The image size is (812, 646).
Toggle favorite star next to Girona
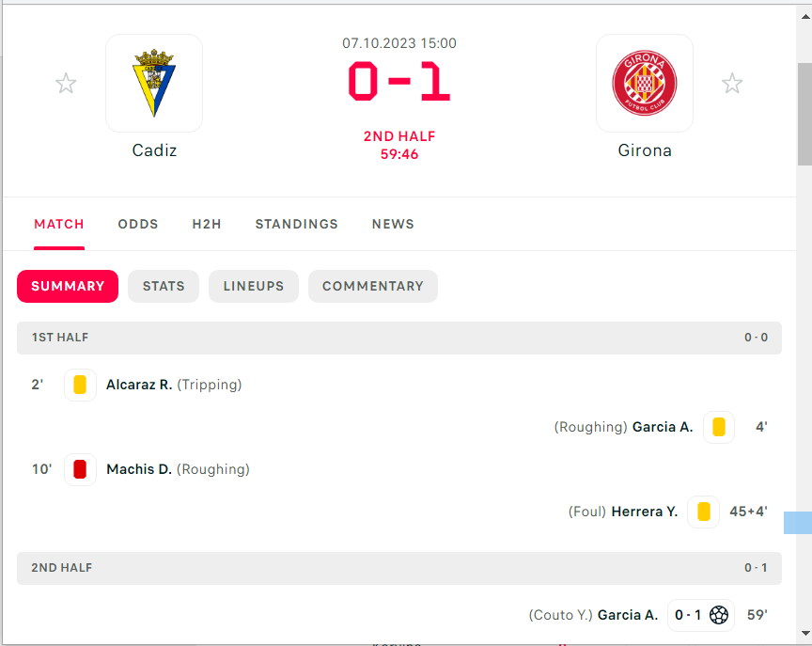[732, 84]
